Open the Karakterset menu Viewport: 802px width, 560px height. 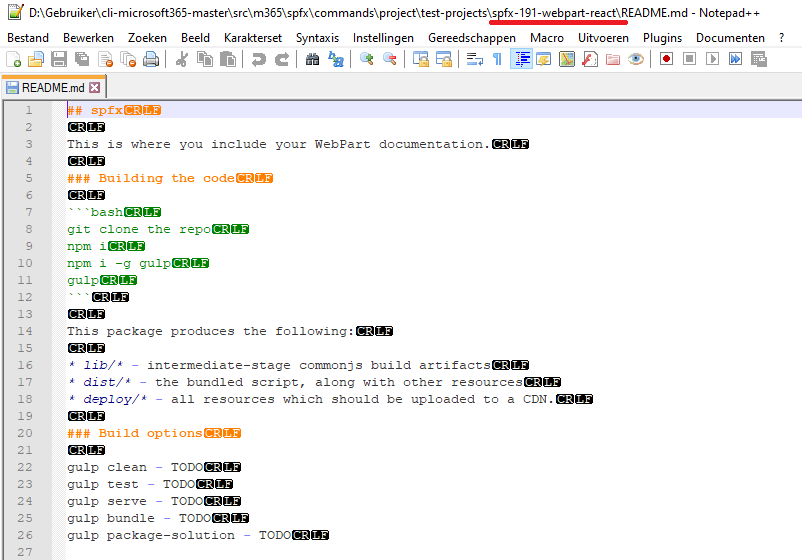pos(253,38)
